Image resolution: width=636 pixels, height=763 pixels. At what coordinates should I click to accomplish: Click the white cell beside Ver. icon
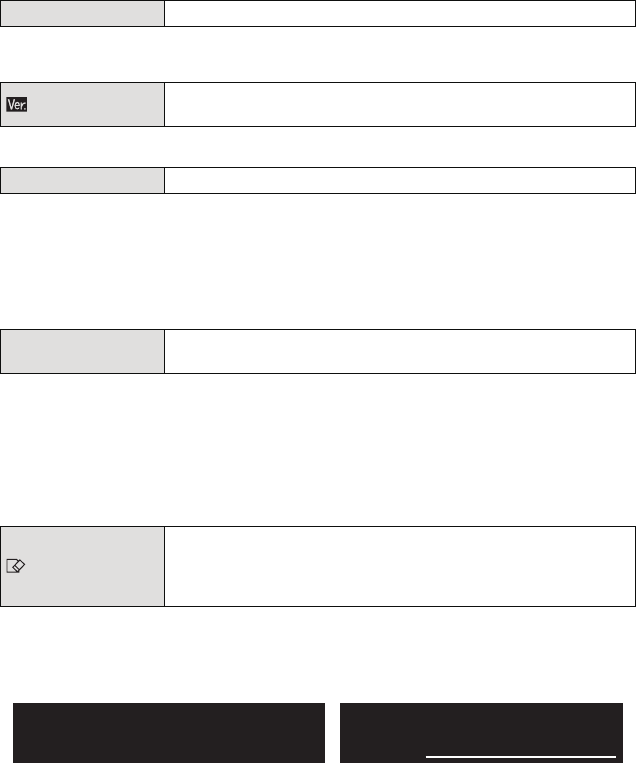[399, 104]
